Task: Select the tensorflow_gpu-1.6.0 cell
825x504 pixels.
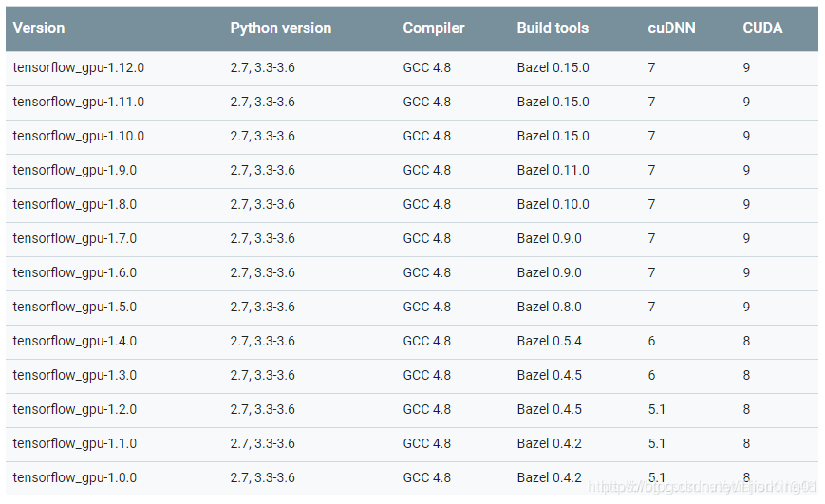Action: [75, 273]
